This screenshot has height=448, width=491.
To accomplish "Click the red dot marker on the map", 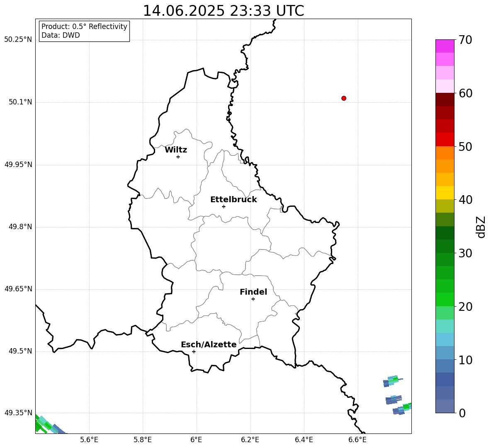I will tap(344, 98).
